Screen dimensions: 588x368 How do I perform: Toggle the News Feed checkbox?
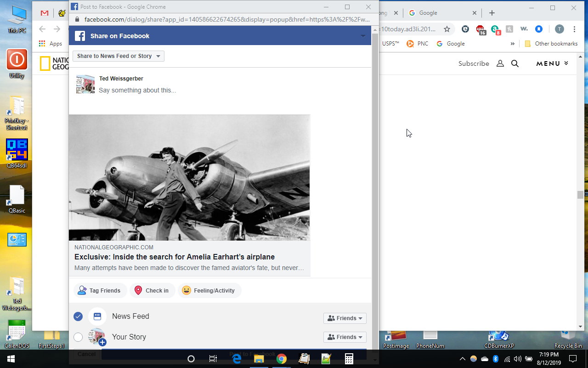pyautogui.click(x=78, y=316)
